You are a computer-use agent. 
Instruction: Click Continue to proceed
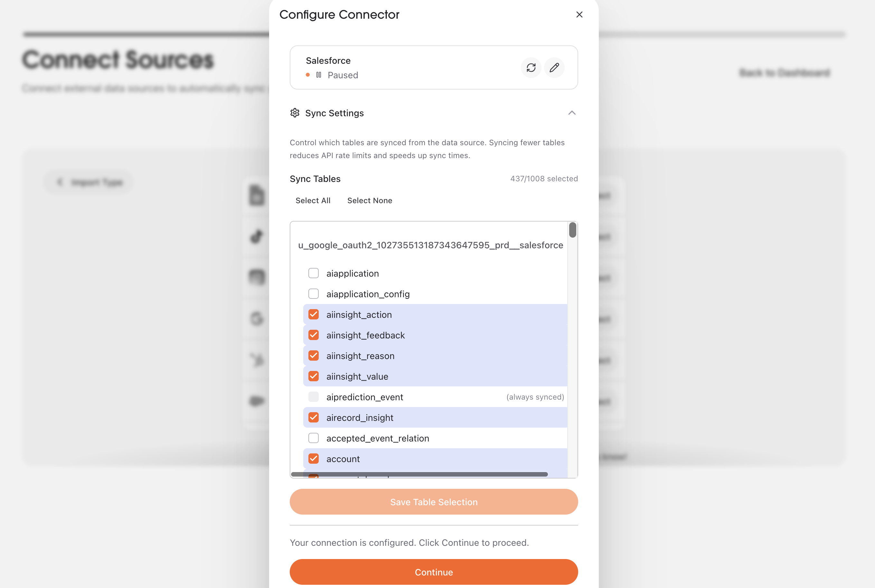[x=434, y=572]
